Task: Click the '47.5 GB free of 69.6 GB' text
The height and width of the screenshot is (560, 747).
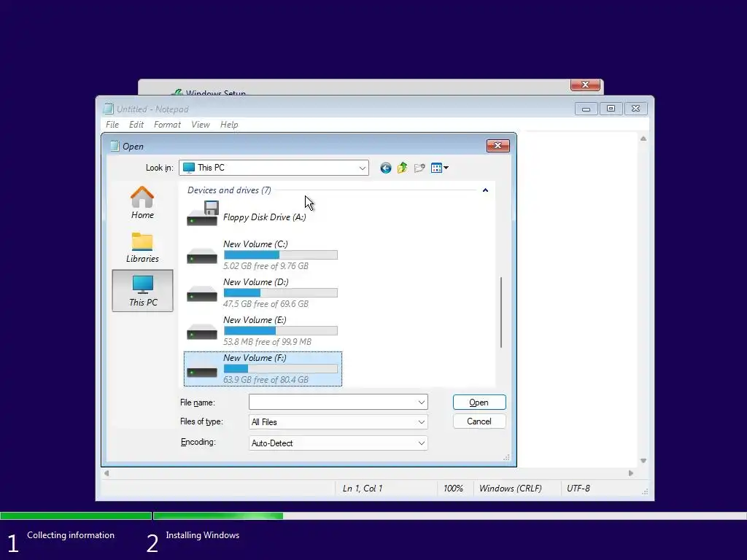Action: click(x=266, y=304)
